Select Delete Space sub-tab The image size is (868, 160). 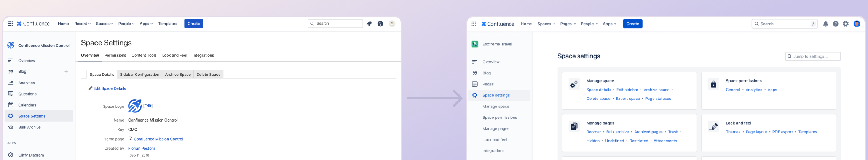(208, 74)
